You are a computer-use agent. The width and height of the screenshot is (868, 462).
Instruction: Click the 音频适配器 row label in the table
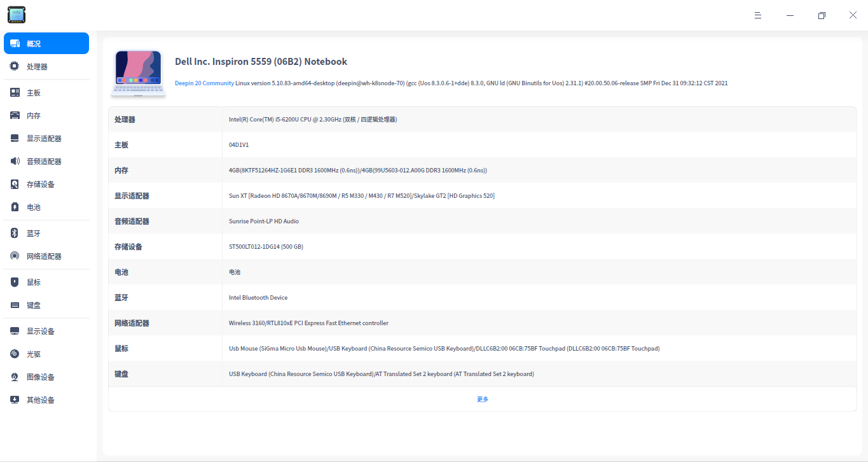point(132,221)
